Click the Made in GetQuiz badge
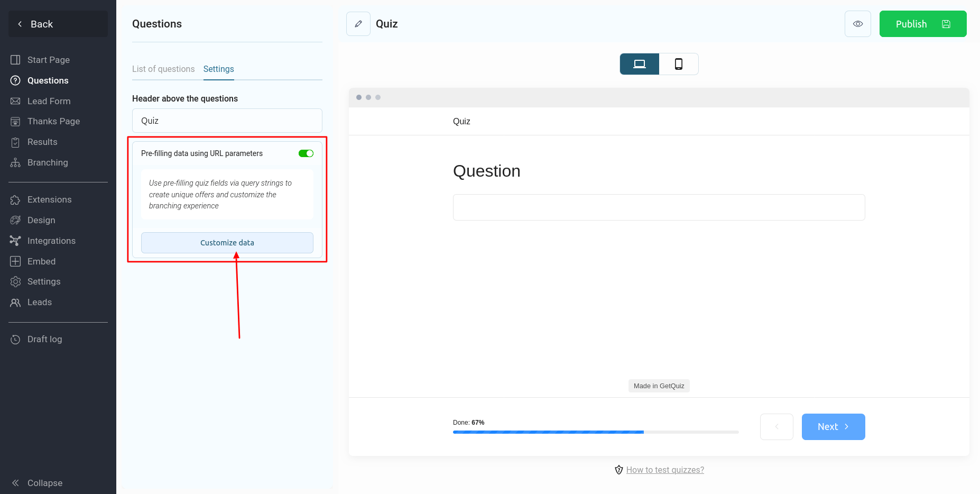980x494 pixels. point(659,386)
